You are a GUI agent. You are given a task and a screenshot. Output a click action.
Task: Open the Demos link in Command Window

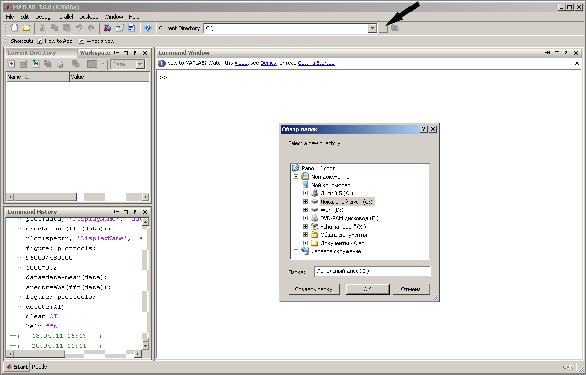tap(268, 64)
